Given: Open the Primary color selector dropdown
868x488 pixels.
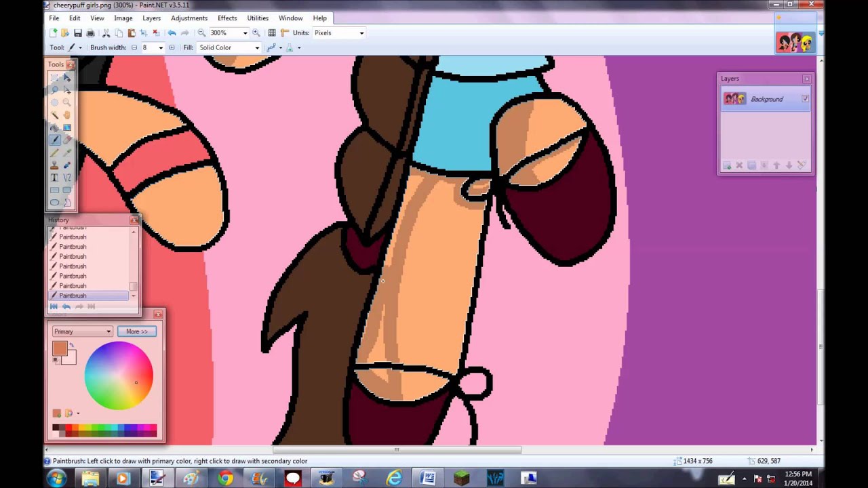Looking at the screenshot, I should [x=82, y=331].
